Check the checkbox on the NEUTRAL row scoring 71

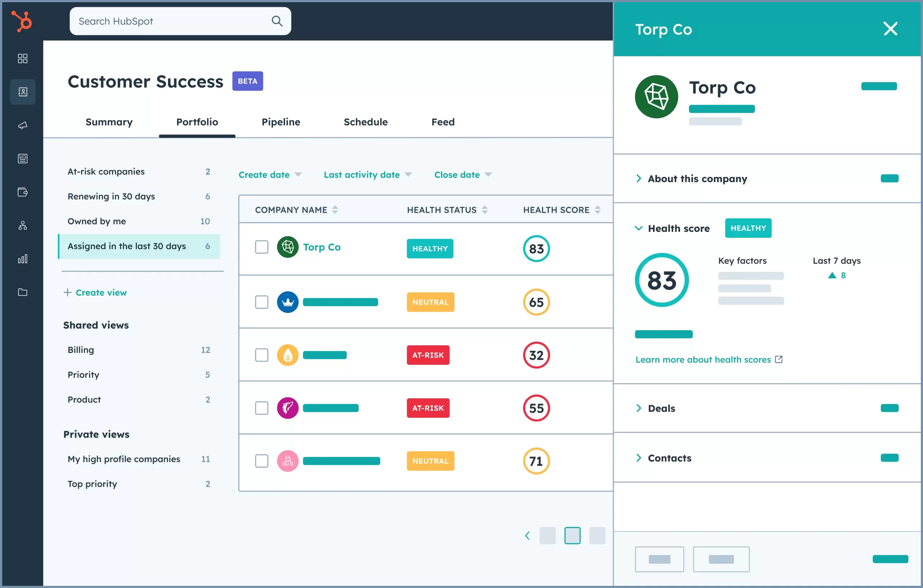pyautogui.click(x=262, y=461)
